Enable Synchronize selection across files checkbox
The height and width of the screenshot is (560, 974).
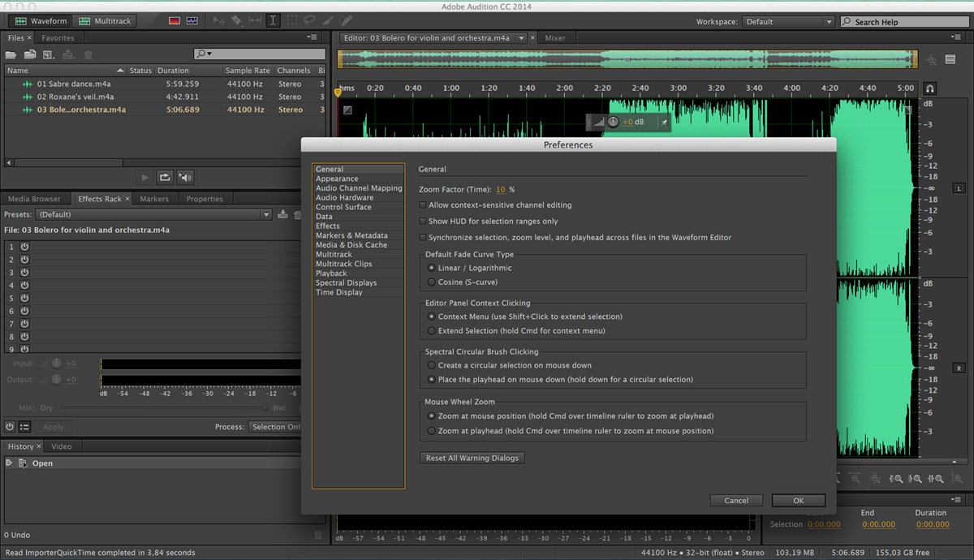click(x=422, y=237)
